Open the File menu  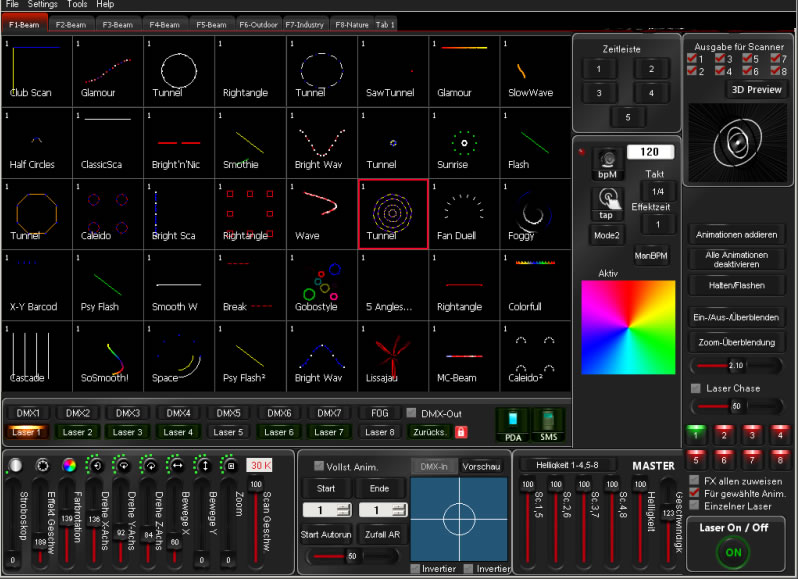(x=12, y=4)
